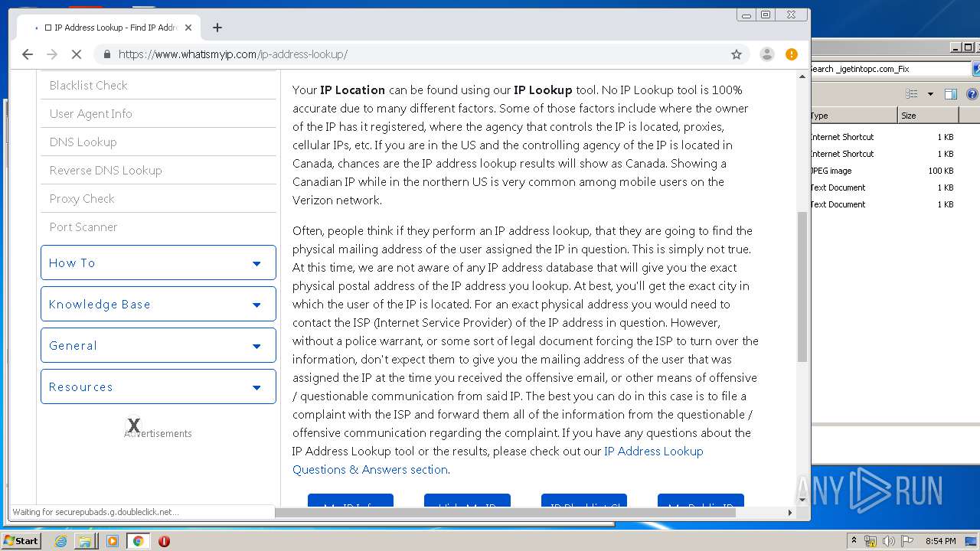Open the Explorer view options dropdown arrow

930,94
